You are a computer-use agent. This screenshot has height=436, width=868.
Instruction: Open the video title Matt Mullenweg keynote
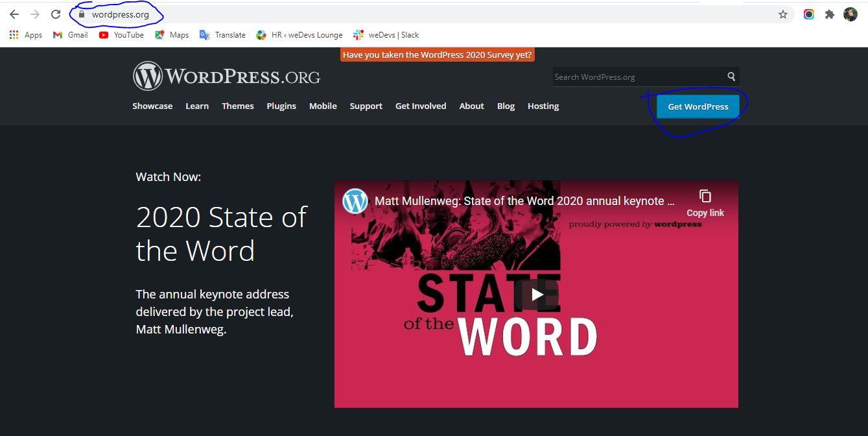coord(524,201)
